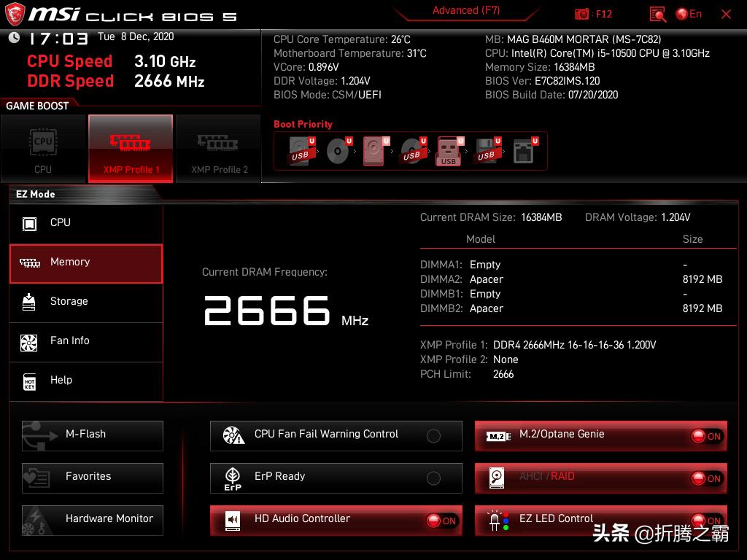This screenshot has height=560, width=747.
Task: Click the DRAM Voltage 1.204V value
Action: pos(676,217)
